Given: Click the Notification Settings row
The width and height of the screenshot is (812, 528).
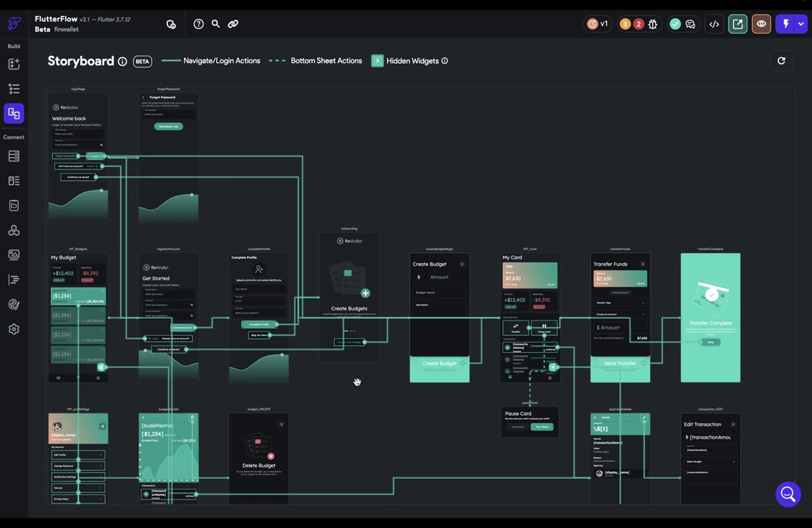Looking at the screenshot, I should point(78,477).
